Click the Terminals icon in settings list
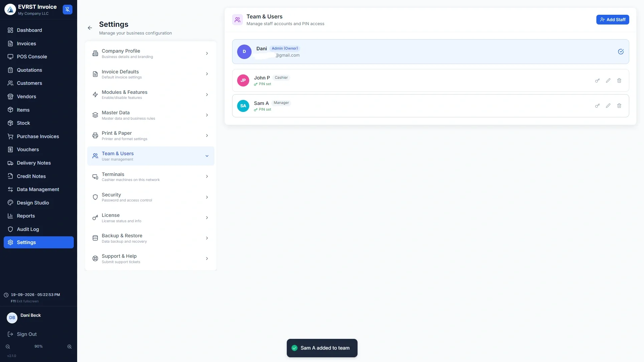 coord(95,177)
